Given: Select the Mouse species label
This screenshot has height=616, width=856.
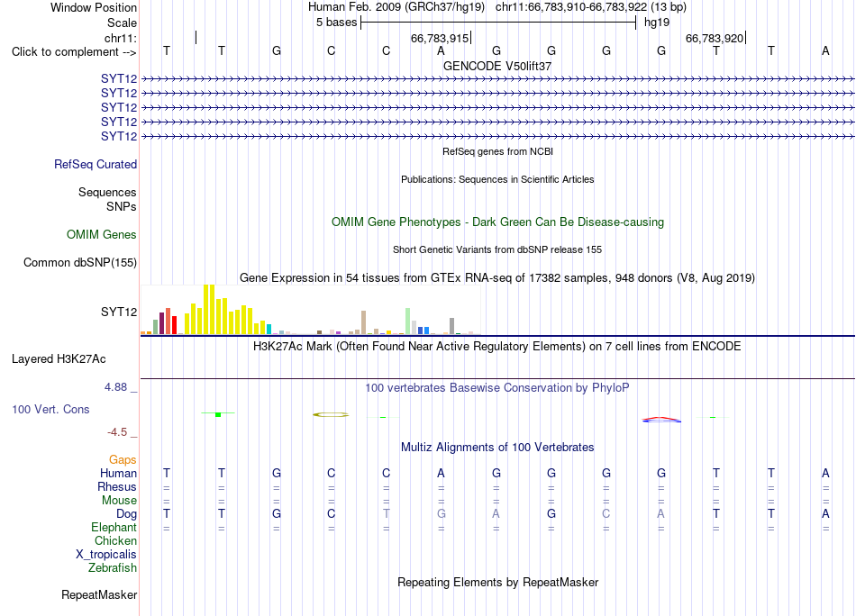Looking at the screenshot, I should pyautogui.click(x=119, y=501).
